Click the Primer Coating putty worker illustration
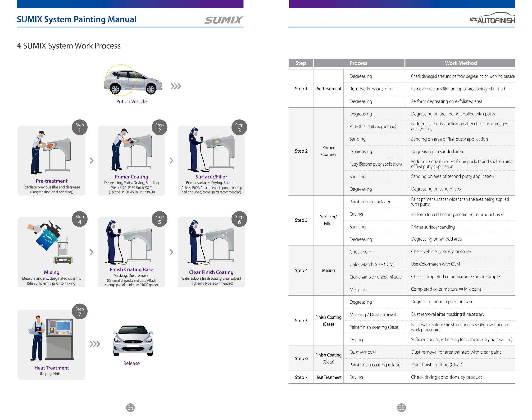 [132, 149]
